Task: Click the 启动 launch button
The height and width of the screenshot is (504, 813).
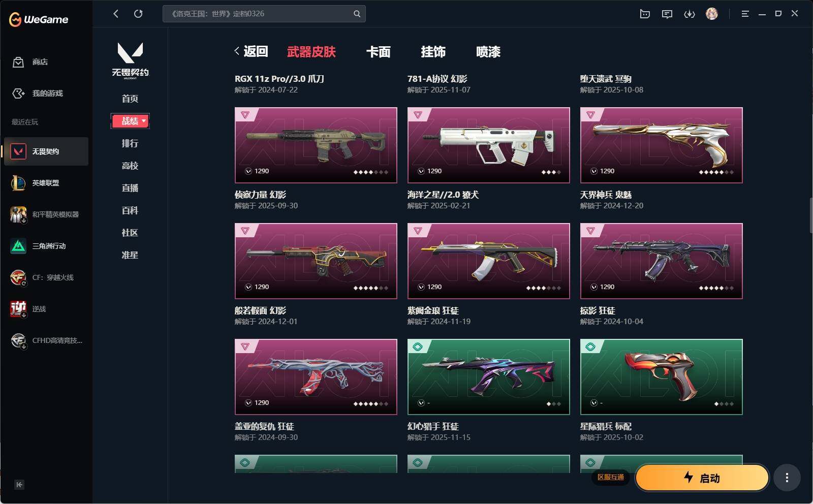Action: pos(702,478)
